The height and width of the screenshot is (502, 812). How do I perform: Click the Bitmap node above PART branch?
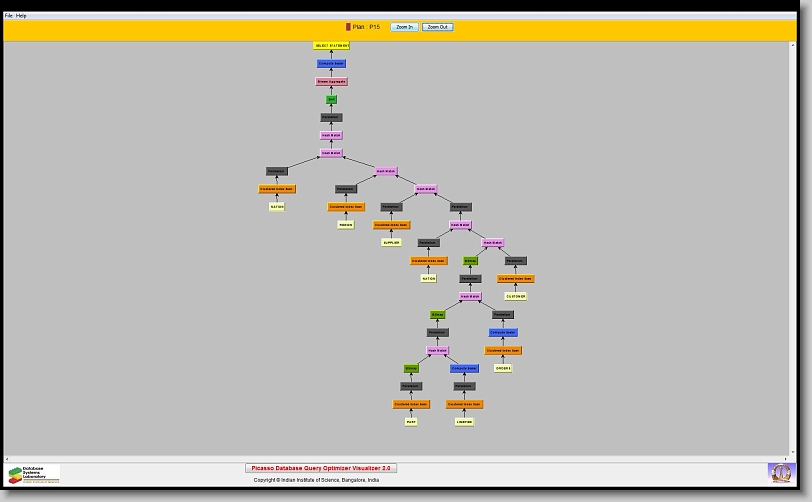(411, 368)
